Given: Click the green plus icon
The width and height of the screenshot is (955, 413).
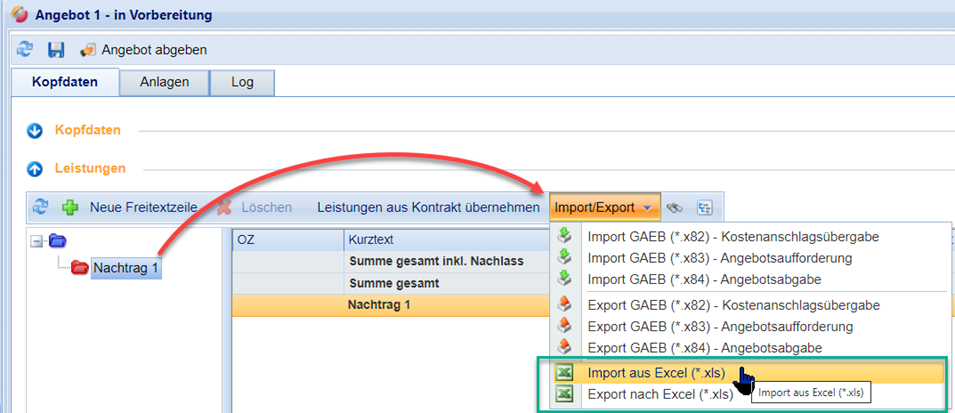Looking at the screenshot, I should click(x=70, y=207).
